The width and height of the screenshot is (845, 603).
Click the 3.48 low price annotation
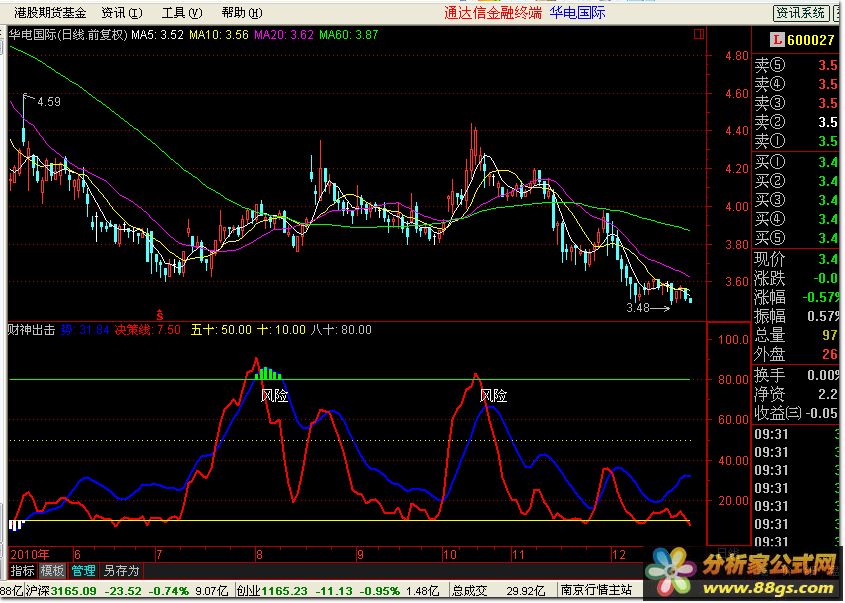click(638, 308)
